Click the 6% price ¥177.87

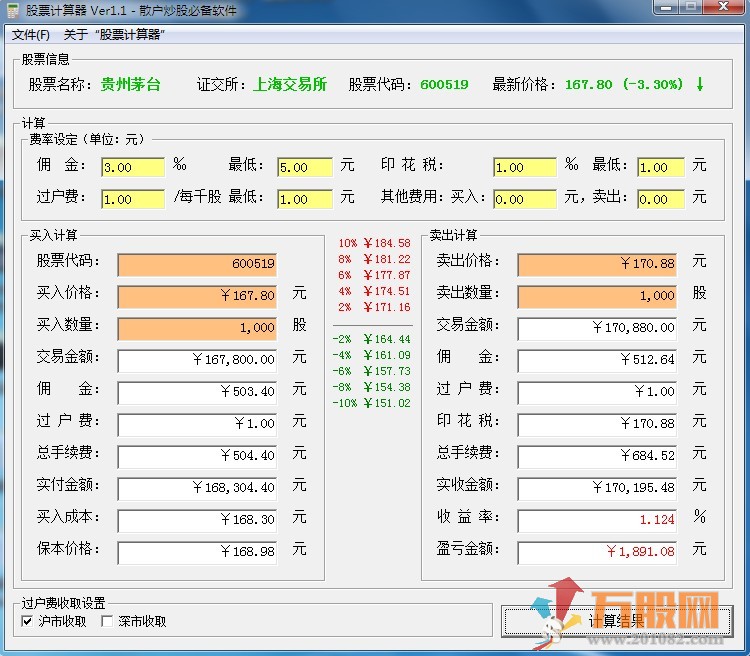[x=386, y=275]
